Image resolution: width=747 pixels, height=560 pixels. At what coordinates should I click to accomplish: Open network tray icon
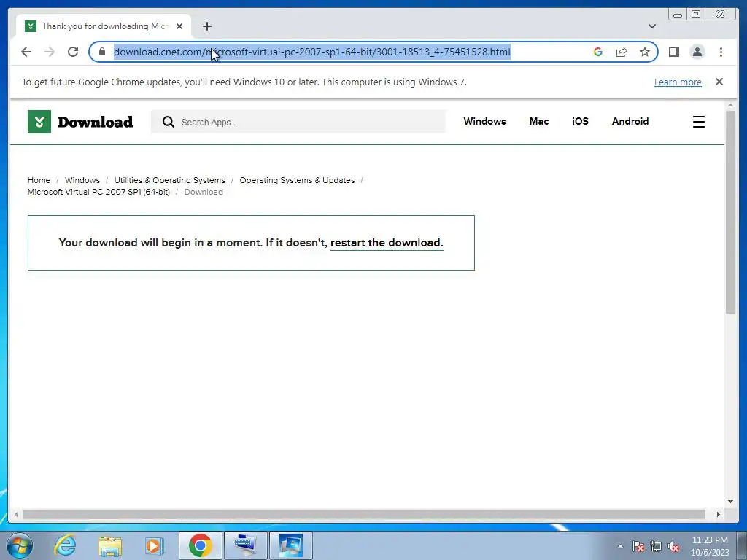[x=656, y=546]
